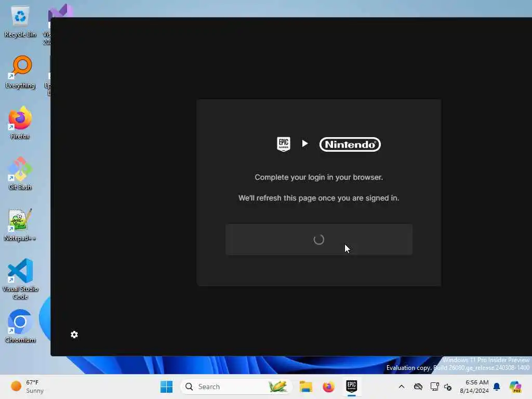Click the display network tray icon
The width and height of the screenshot is (532, 399).
click(x=434, y=387)
